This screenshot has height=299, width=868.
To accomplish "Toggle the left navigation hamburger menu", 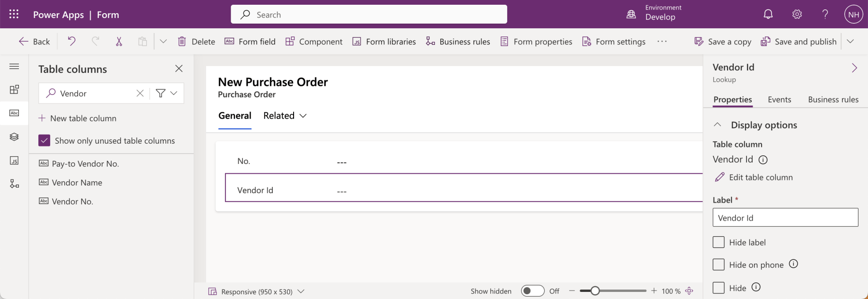I will [14, 66].
